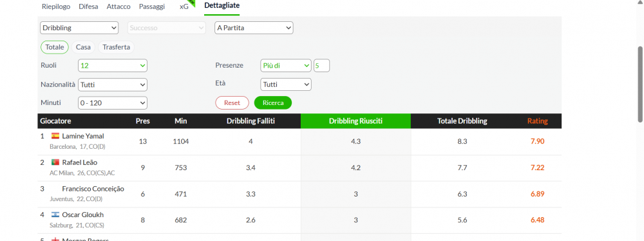This screenshot has height=241, width=644.
Task: Open the Nazionalità Tutti dropdown
Action: (113, 84)
